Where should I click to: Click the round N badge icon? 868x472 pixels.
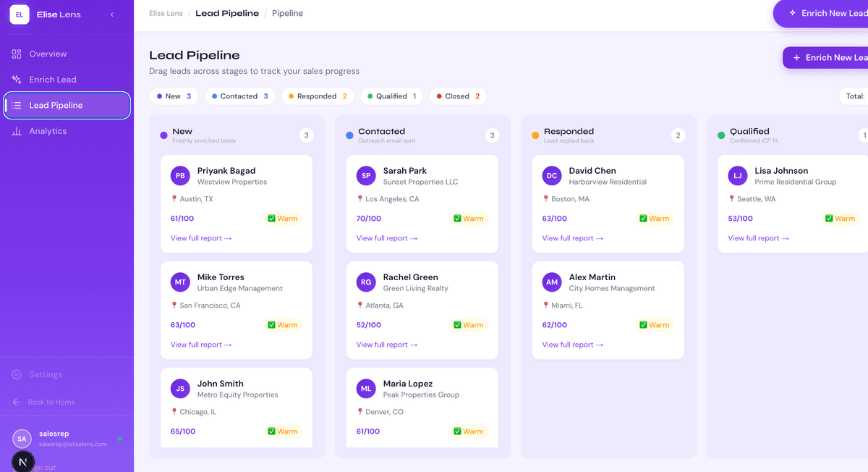(23, 462)
